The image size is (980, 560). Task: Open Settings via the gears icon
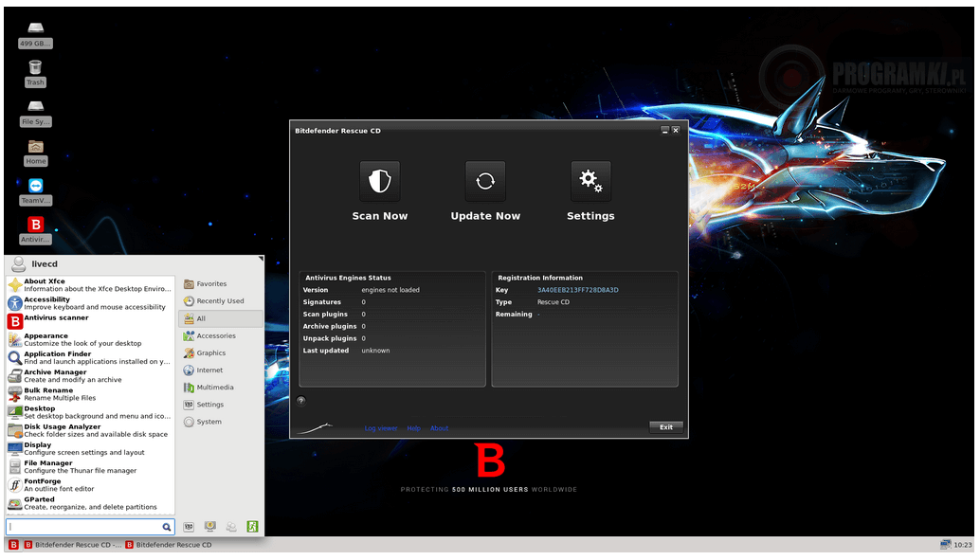click(x=590, y=181)
